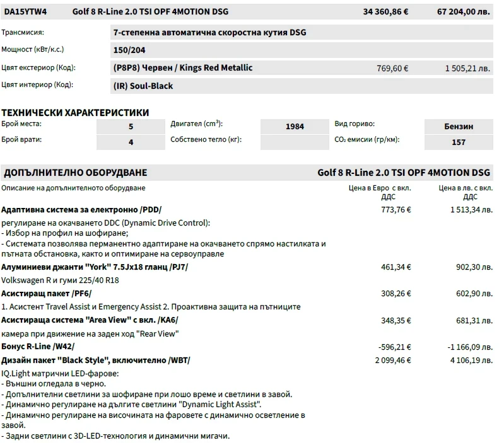This screenshot has width=504, height=443.
Task: Click the Цвят интериор (Код) label
Action: click(x=37, y=84)
